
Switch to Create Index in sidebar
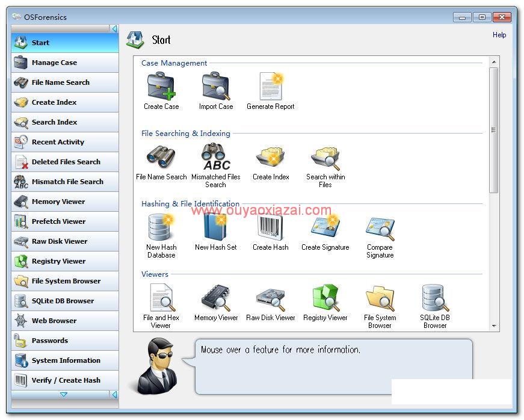coord(65,102)
